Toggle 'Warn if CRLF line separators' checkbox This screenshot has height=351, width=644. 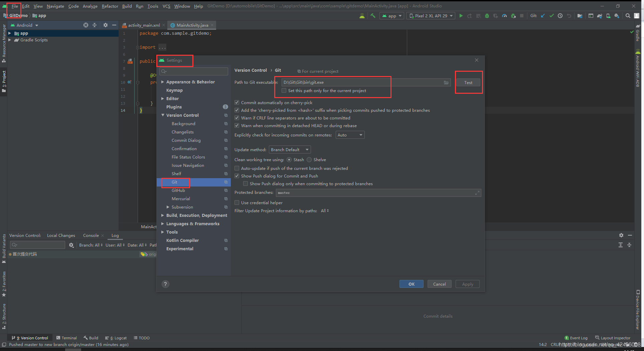click(x=237, y=118)
